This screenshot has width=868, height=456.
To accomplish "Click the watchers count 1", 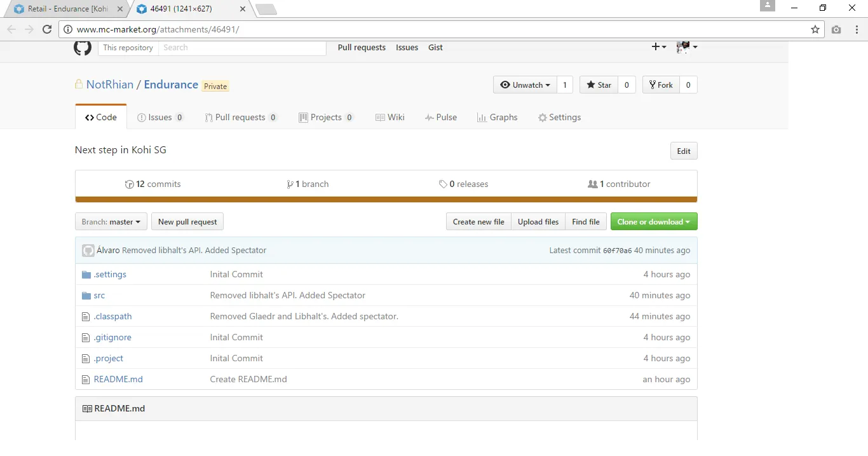I will pos(565,85).
